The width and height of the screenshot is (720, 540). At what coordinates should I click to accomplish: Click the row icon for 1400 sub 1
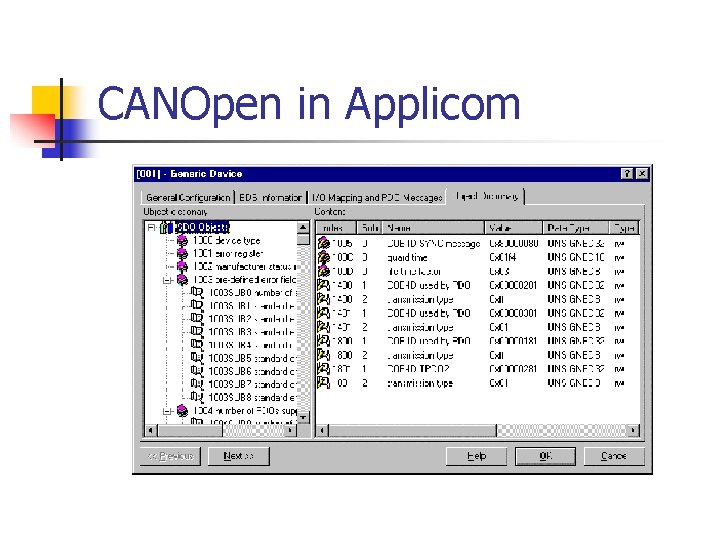coord(324,285)
